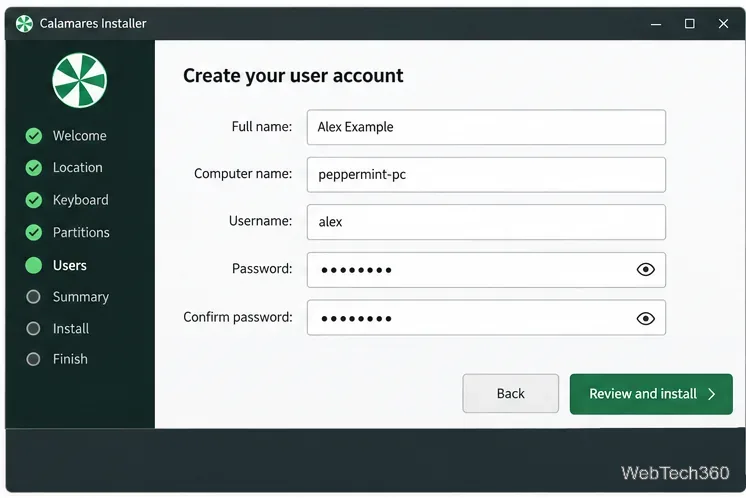The image size is (746, 498).
Task: Focus the Confirm password input field
Action: (486, 318)
